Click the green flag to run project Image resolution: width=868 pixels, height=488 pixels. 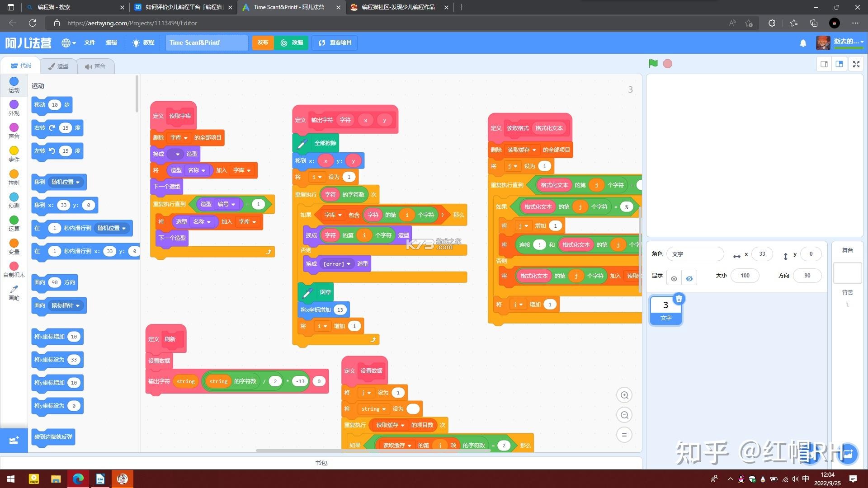(x=653, y=64)
